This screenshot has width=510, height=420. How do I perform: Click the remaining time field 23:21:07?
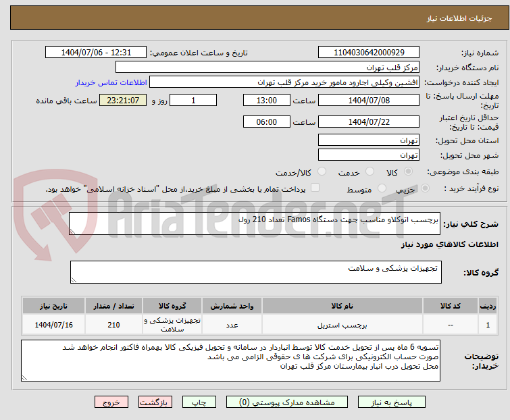pos(123,100)
